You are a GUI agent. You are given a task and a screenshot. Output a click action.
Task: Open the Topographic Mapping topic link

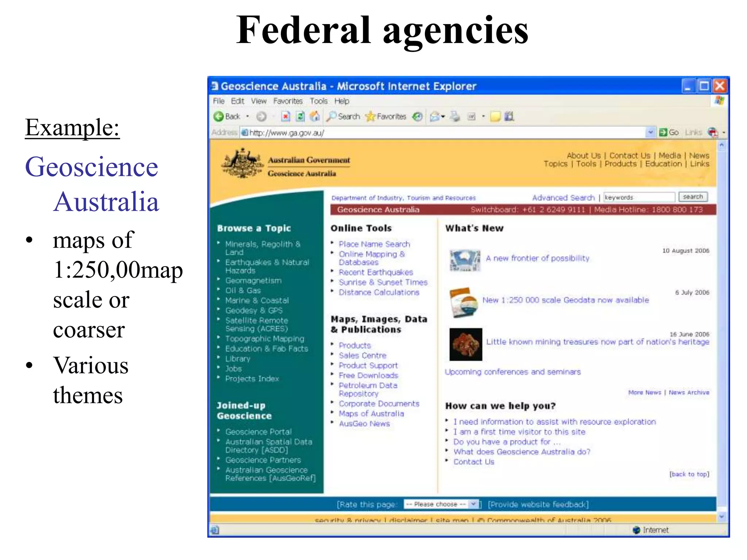(265, 339)
